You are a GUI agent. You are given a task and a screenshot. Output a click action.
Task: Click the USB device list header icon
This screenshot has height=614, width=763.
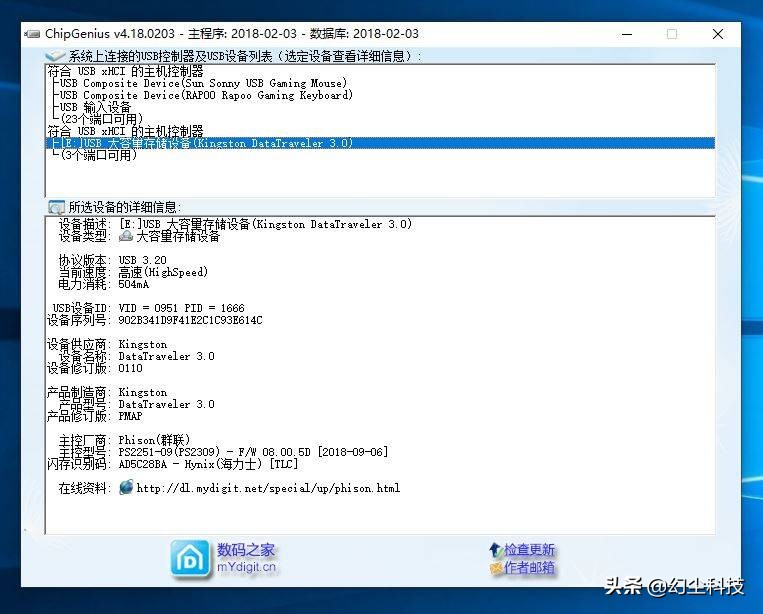(54, 56)
